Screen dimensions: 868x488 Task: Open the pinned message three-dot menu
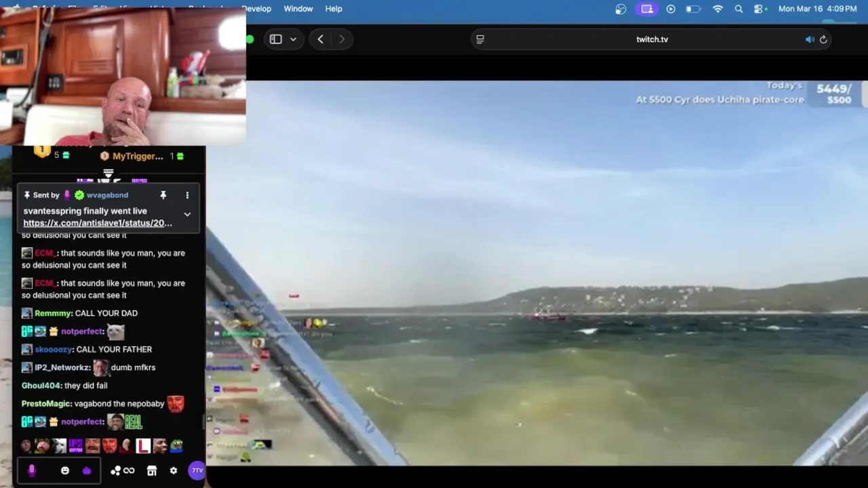point(187,195)
